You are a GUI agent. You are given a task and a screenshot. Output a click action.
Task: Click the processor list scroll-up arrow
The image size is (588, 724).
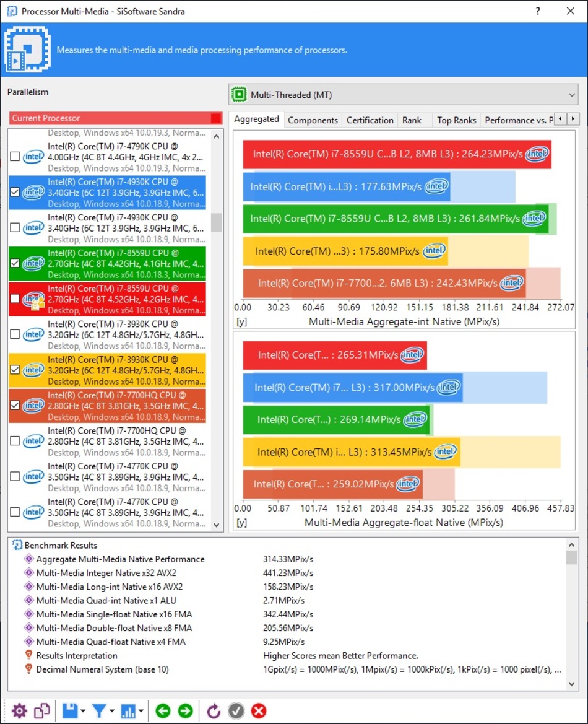(x=217, y=136)
